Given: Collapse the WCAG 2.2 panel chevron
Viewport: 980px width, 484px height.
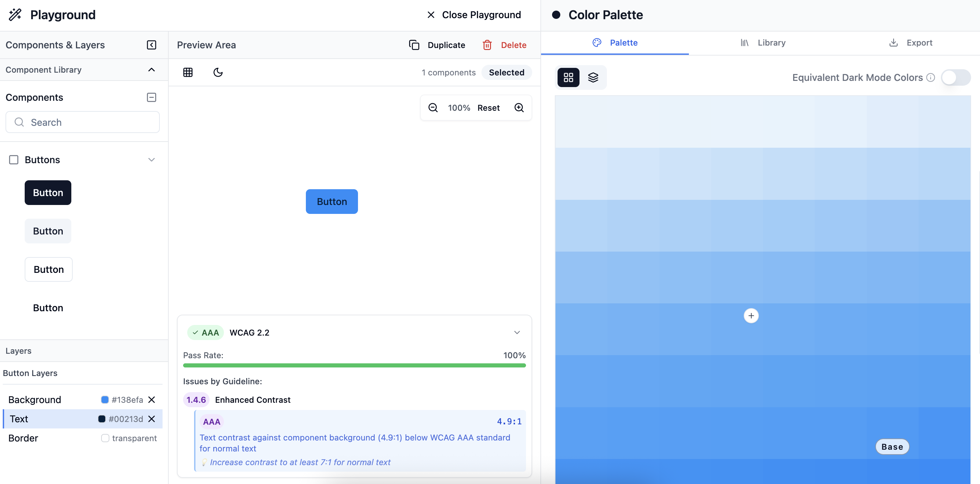Looking at the screenshot, I should [x=517, y=332].
